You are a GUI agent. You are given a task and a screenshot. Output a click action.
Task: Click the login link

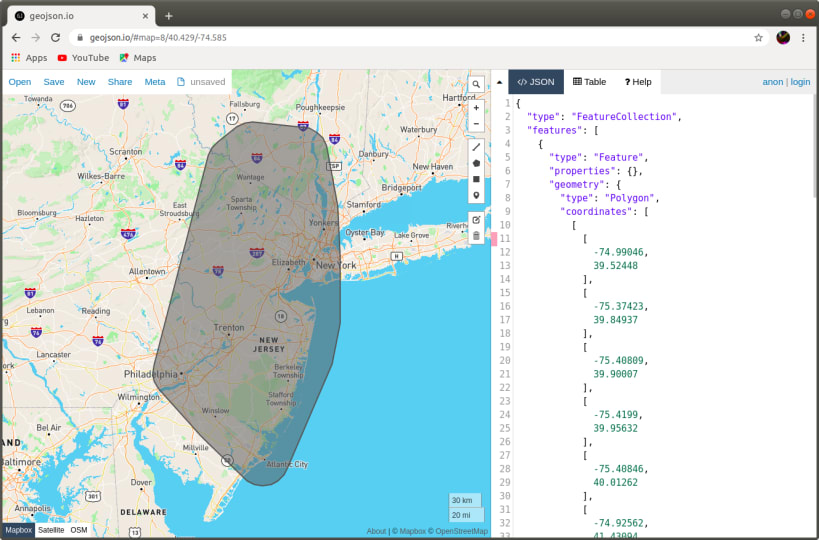tap(800, 82)
